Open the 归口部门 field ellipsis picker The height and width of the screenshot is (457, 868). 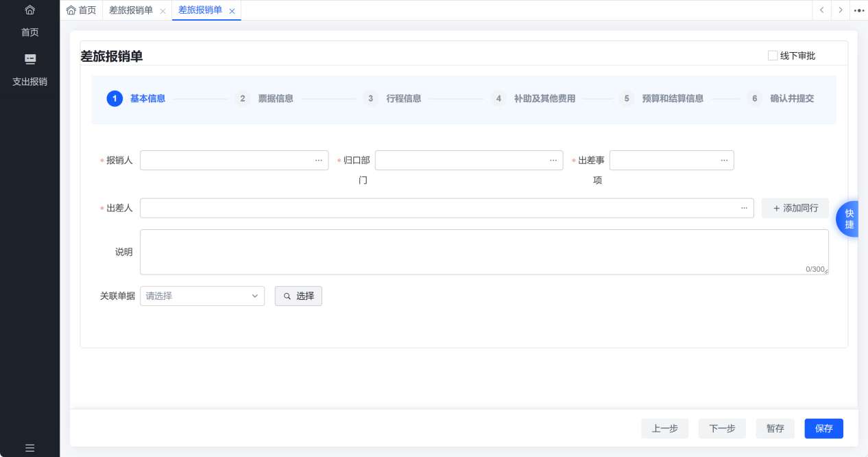(x=553, y=160)
